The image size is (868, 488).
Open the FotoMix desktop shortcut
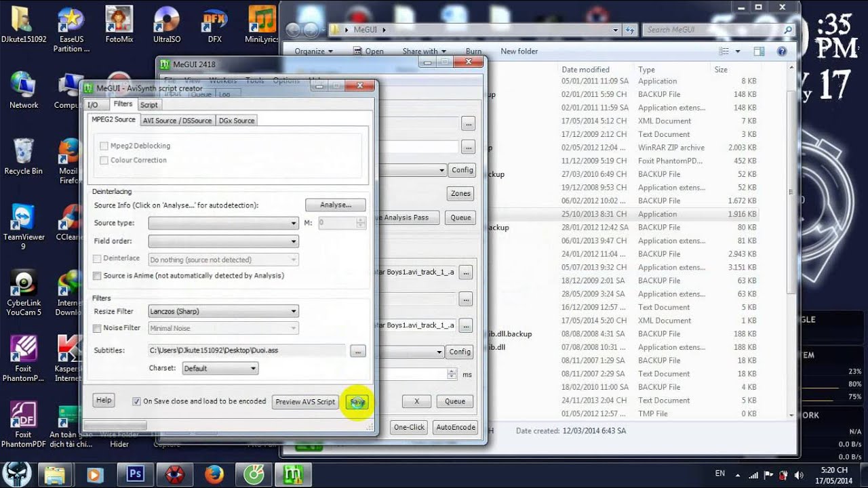point(119,24)
